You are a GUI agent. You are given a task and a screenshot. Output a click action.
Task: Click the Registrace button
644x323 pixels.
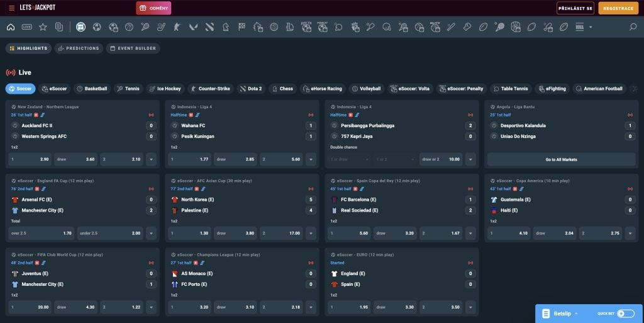click(x=618, y=8)
